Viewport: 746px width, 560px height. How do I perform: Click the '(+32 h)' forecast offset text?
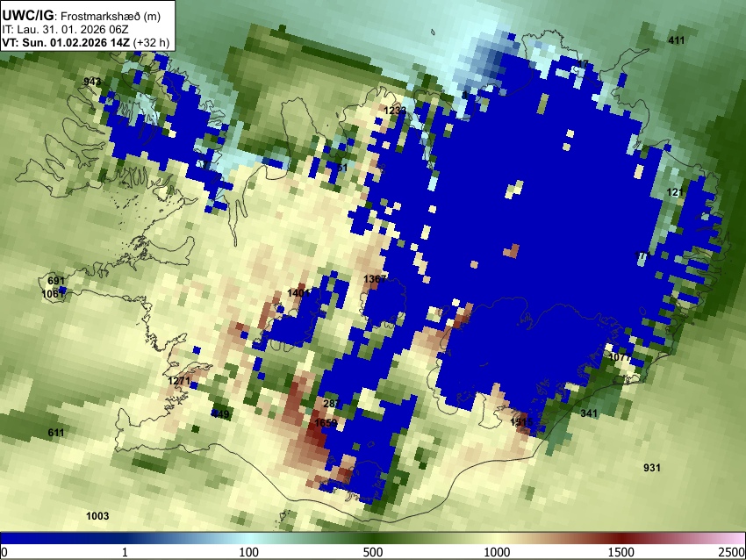coord(151,42)
